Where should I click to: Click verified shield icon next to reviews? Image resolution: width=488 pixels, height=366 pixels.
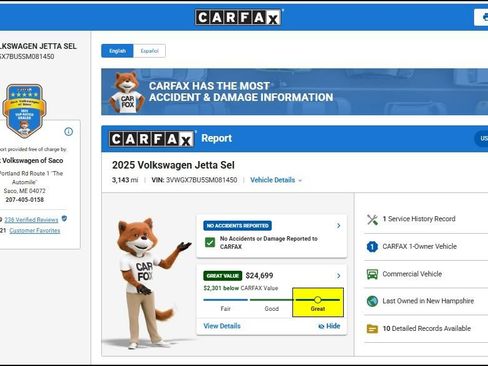(64, 219)
